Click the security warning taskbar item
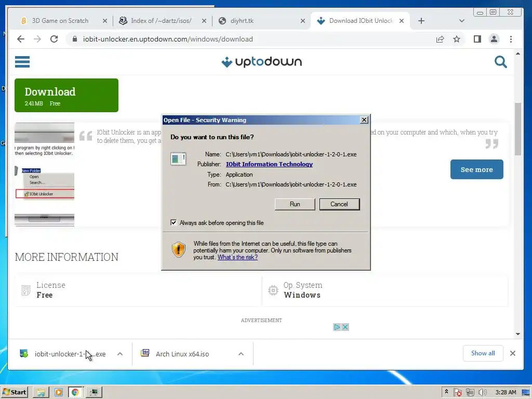The width and height of the screenshot is (532, 399). click(x=94, y=392)
